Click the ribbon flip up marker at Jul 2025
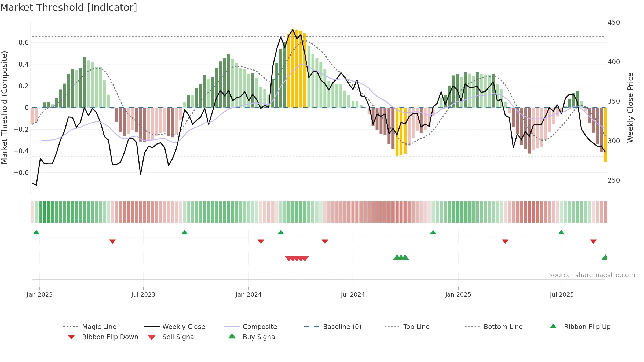Viewport: 644px width, 362px height. (561, 232)
